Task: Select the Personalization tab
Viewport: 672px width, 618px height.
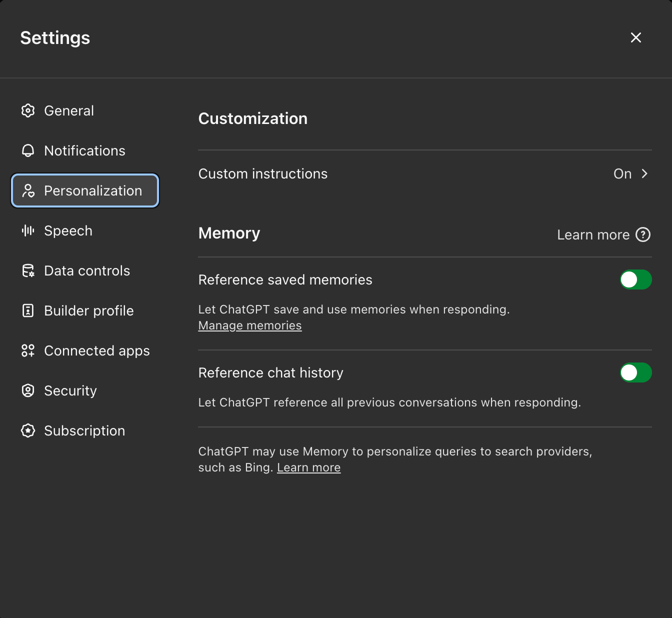Action: point(85,190)
